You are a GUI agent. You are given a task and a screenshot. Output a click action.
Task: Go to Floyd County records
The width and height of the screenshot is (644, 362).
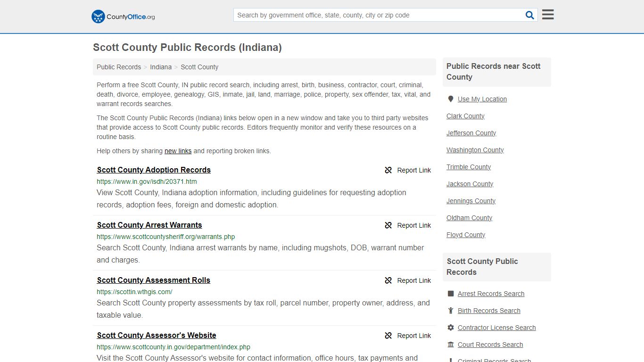(x=466, y=235)
